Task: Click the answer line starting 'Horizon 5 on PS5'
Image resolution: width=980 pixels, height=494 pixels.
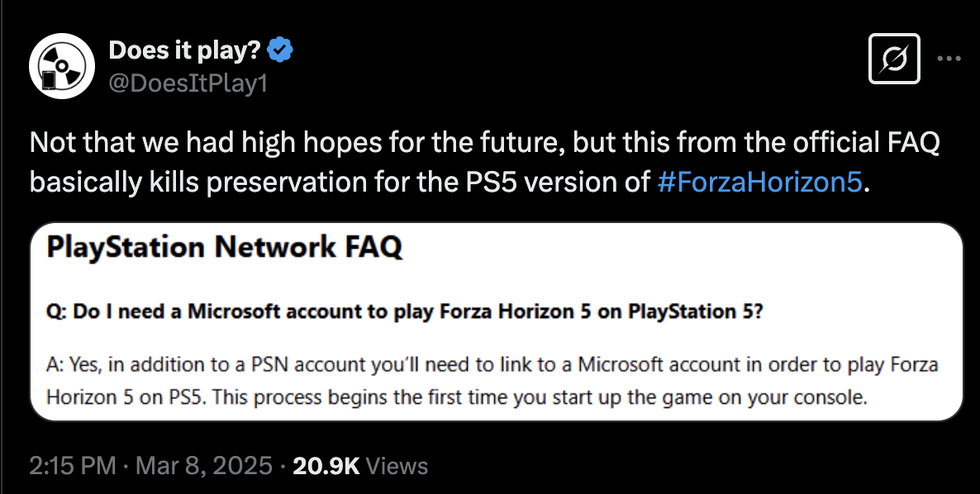Action: [457, 397]
